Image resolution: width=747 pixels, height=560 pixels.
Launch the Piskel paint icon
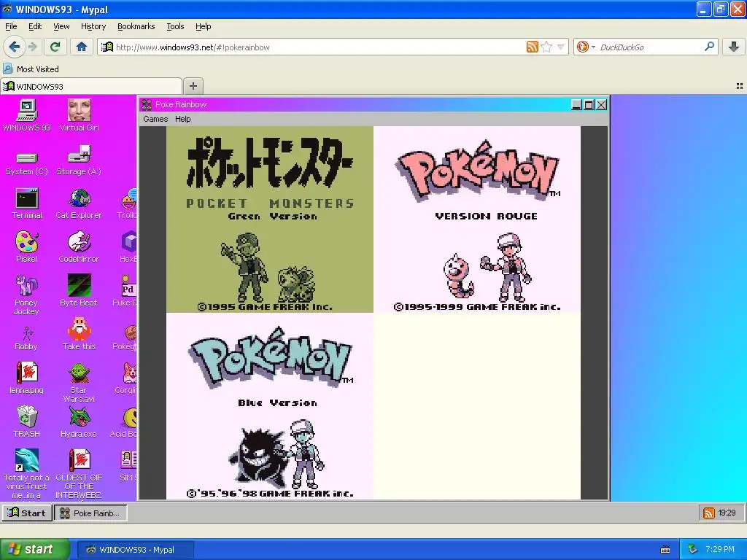(27, 247)
